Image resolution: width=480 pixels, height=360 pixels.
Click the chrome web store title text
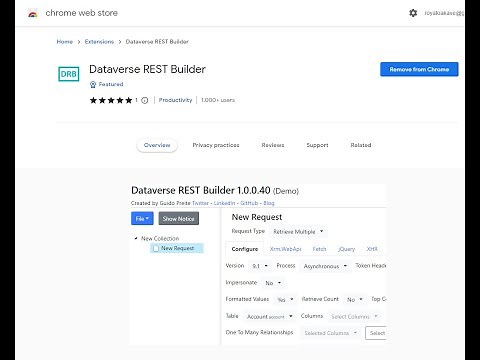(x=82, y=13)
